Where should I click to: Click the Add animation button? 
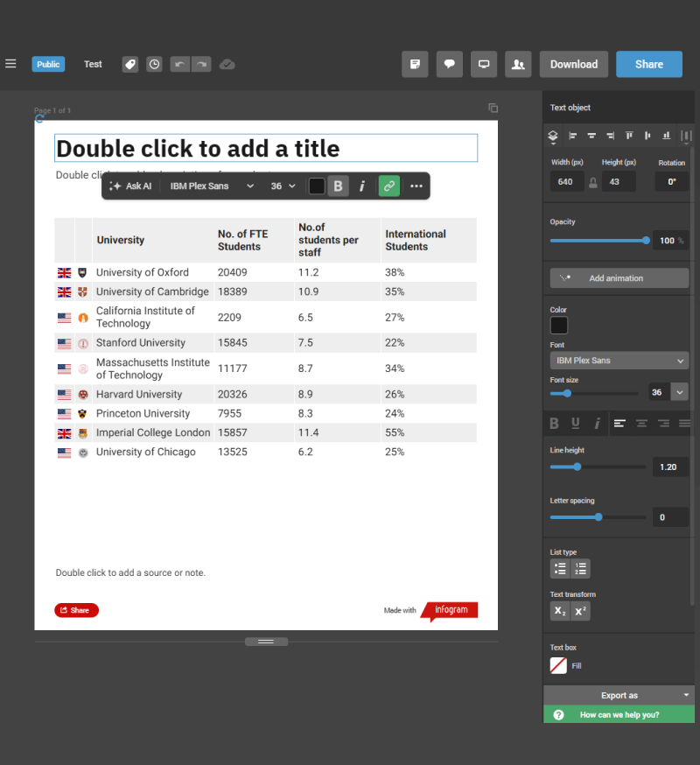coord(619,278)
